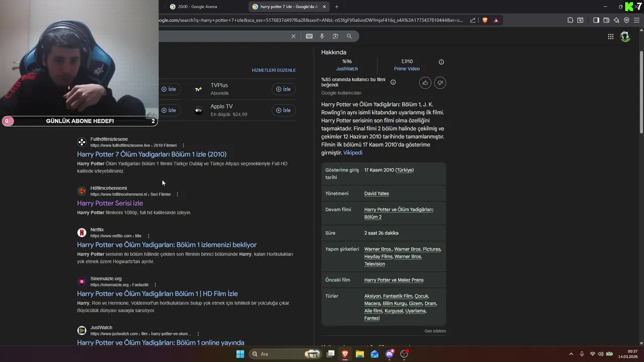Open Brave Shields lion icon

coord(485,20)
